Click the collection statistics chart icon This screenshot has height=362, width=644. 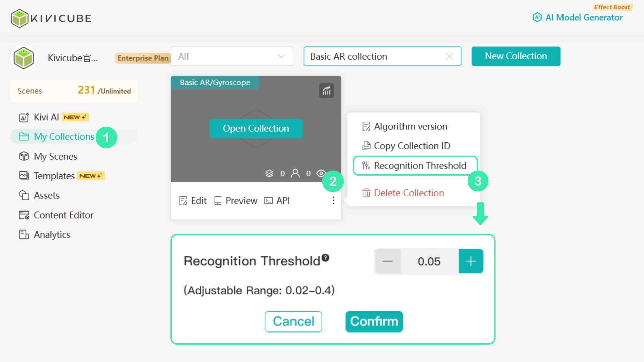[x=326, y=90]
